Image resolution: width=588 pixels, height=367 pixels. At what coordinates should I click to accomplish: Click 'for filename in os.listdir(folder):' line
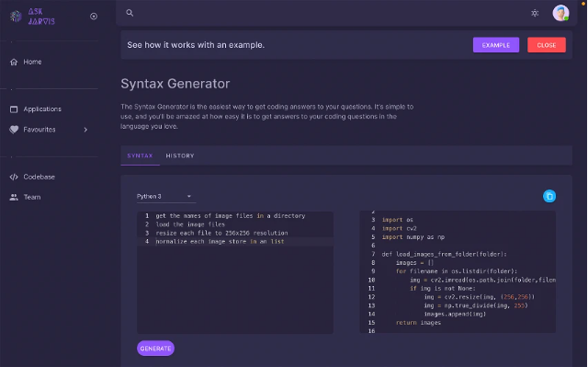point(457,271)
